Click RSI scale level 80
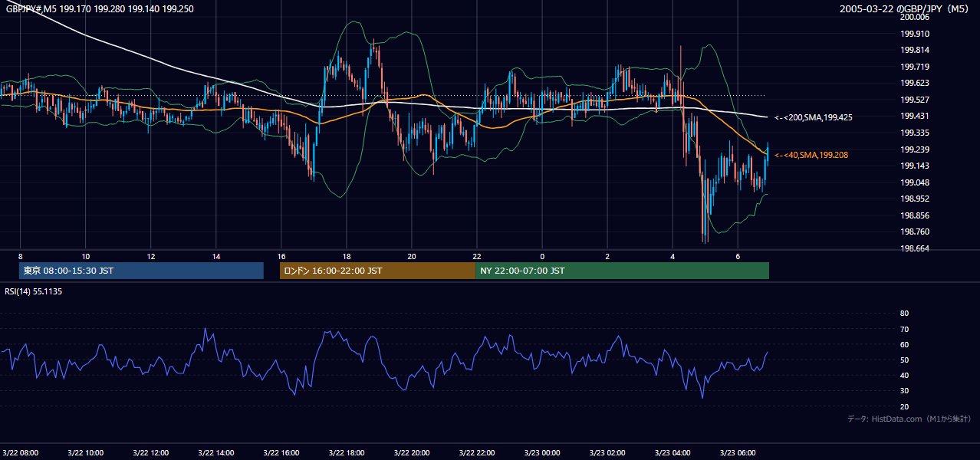Viewport: 980px width, 460px height. [904, 314]
